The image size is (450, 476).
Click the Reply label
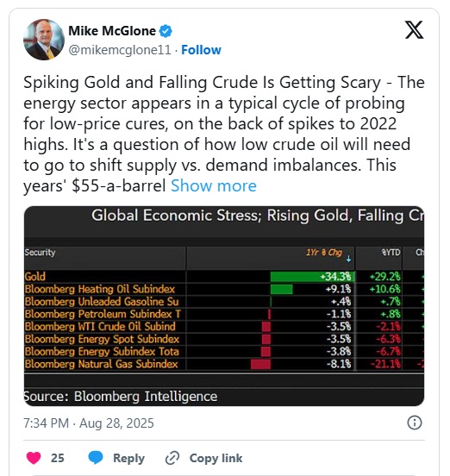[x=128, y=458]
